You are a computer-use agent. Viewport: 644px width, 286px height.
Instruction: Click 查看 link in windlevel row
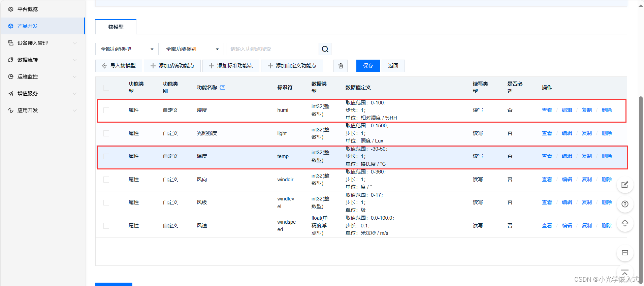547,202
